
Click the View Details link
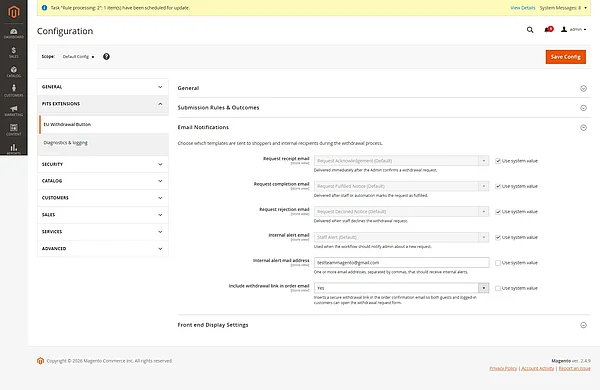click(523, 8)
